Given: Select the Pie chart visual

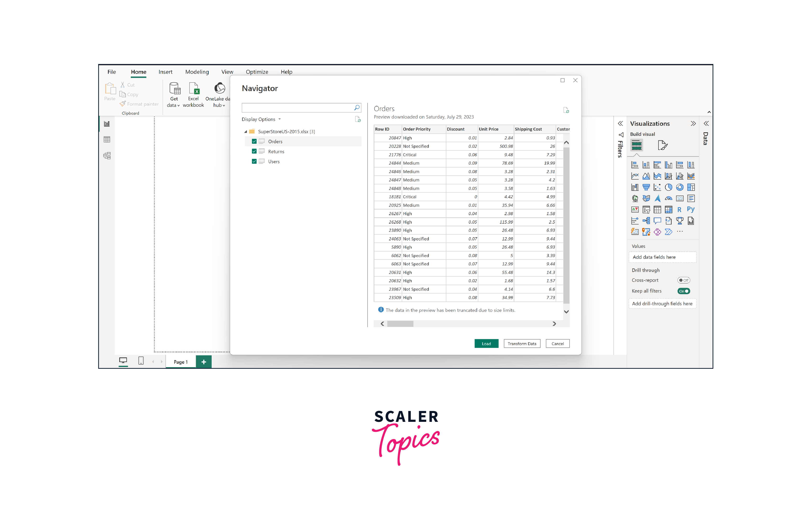Looking at the screenshot, I should pyautogui.click(x=668, y=187).
